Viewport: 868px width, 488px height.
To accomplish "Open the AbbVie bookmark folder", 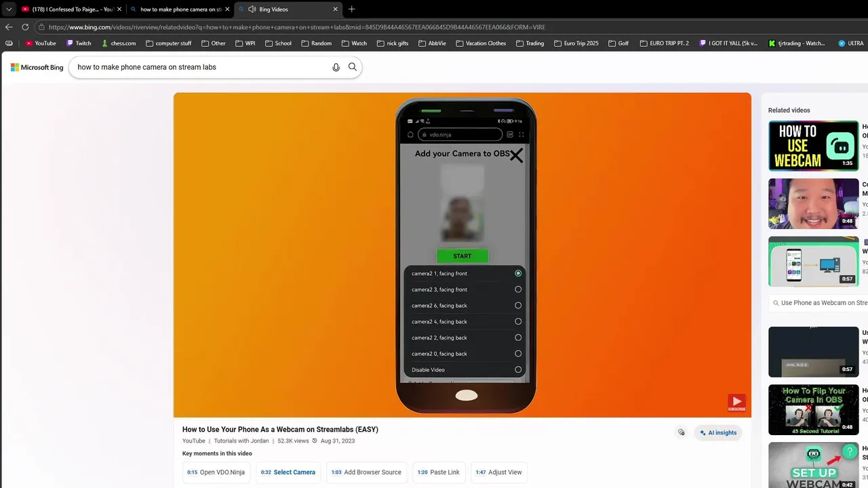I will (x=432, y=43).
